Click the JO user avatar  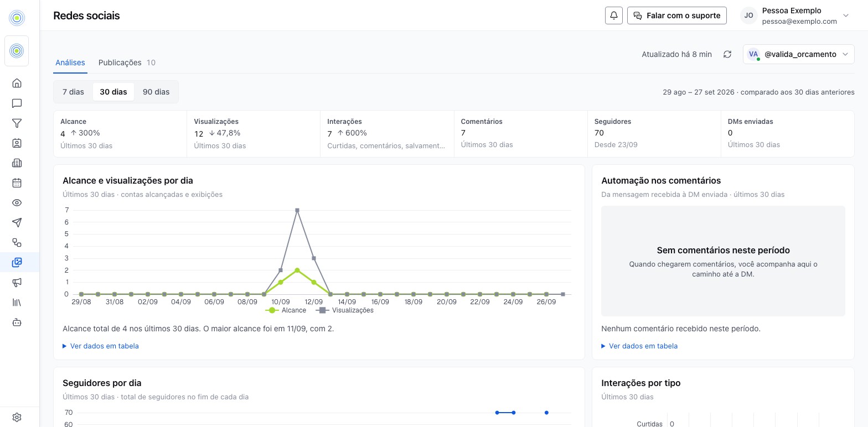click(748, 15)
